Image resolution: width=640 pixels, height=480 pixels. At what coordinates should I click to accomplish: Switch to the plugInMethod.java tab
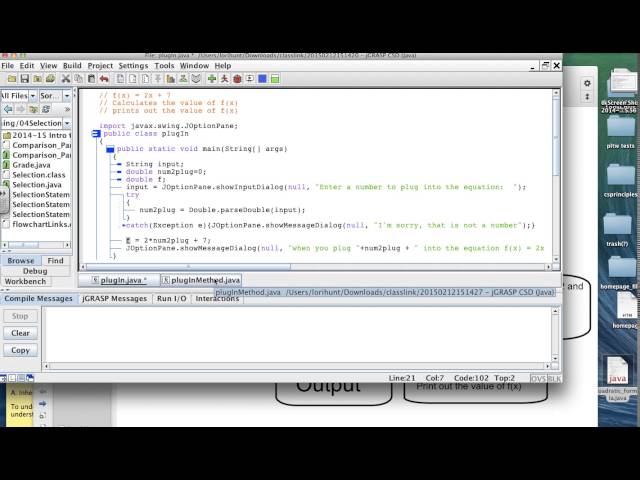click(201, 280)
